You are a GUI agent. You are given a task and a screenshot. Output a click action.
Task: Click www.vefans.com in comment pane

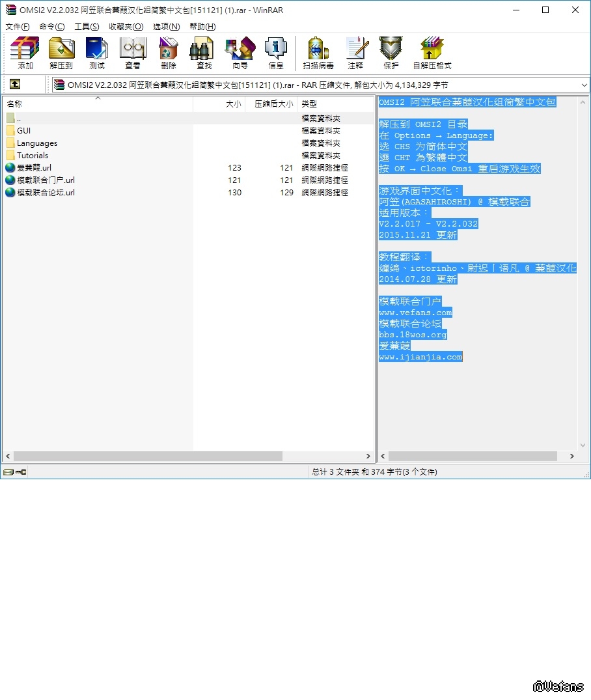(x=415, y=313)
